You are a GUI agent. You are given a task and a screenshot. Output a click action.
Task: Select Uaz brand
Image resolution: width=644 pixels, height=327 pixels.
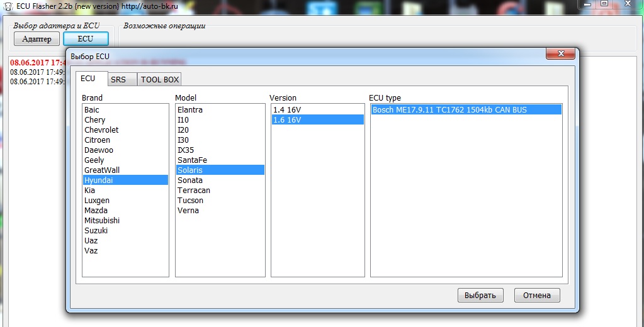[125, 240]
